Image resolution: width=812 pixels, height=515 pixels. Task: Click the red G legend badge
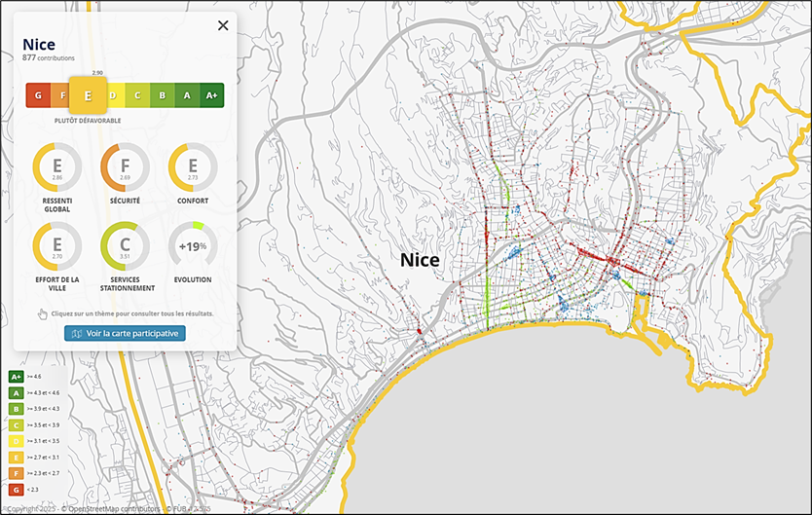16,489
